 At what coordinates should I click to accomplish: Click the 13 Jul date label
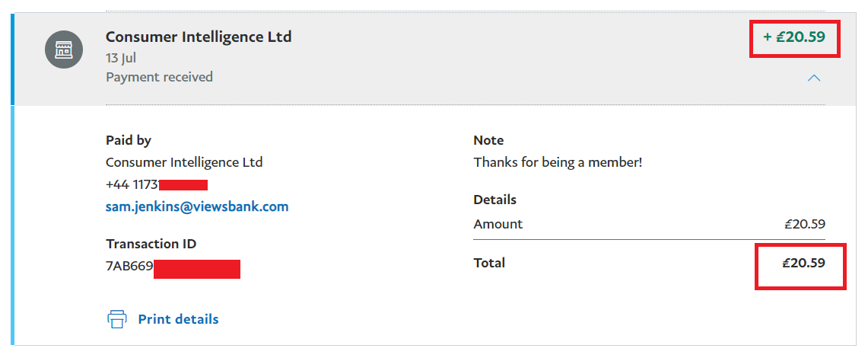coord(121,58)
